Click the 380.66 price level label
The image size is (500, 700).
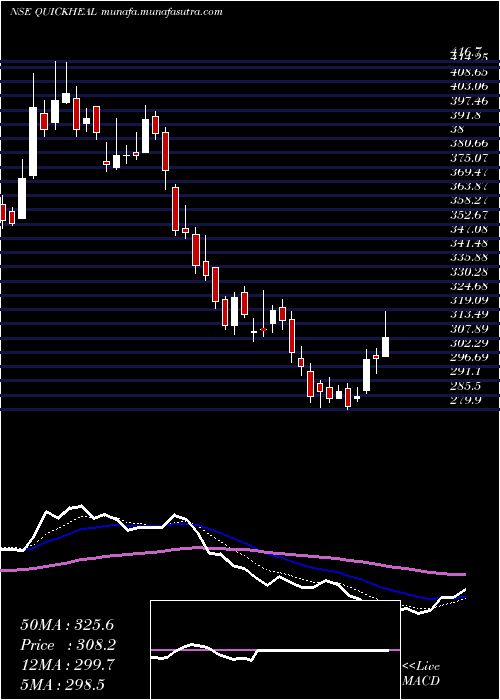click(470, 143)
